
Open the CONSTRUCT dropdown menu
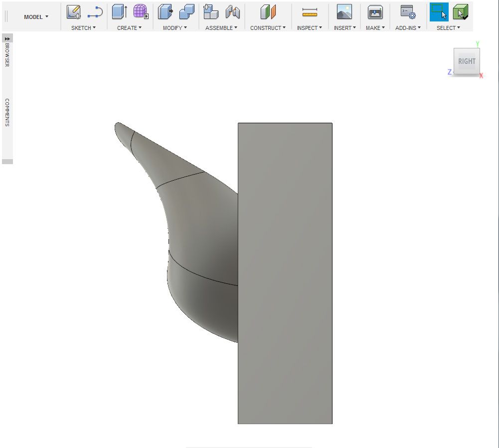(268, 28)
